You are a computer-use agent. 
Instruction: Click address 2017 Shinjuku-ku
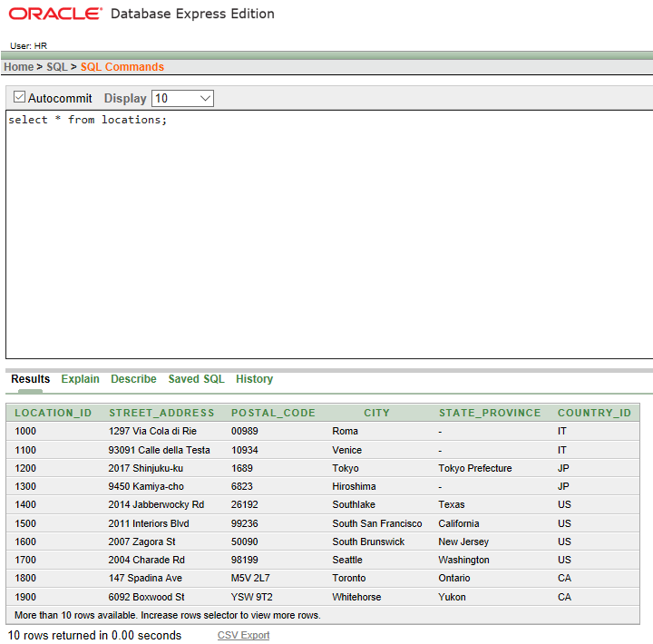point(146,468)
